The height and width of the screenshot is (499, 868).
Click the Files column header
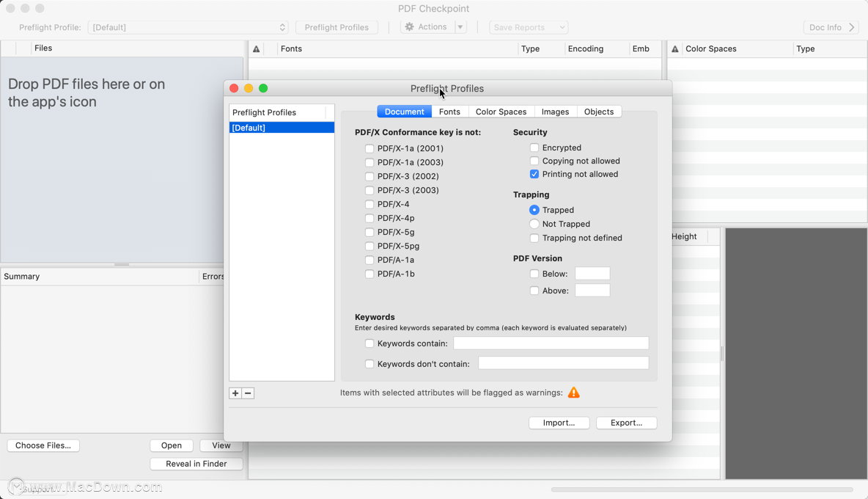137,48
